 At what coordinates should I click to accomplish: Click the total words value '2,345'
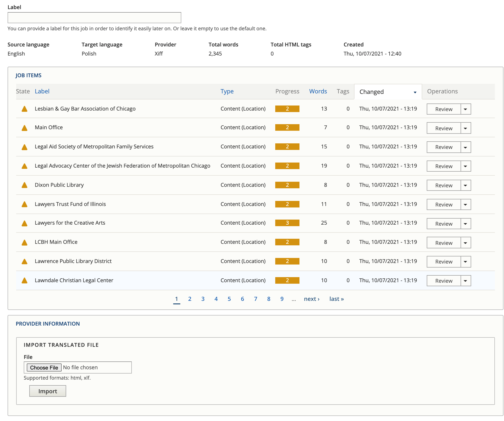tap(215, 54)
